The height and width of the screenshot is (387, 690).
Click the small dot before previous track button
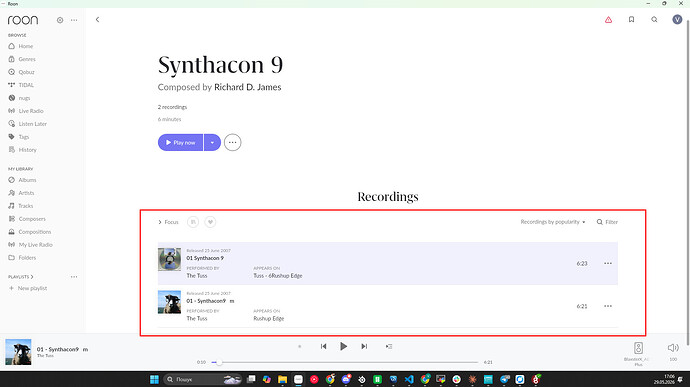pyautogui.click(x=300, y=346)
